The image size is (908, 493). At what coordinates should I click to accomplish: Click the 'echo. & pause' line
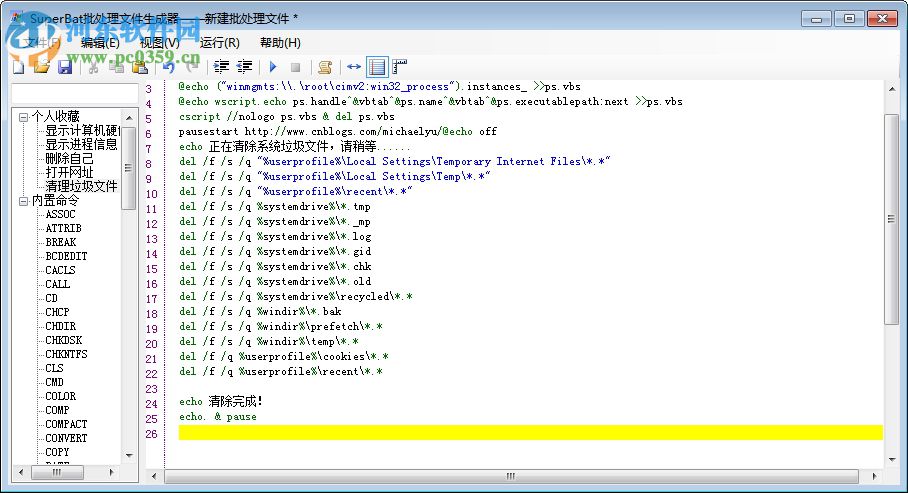(x=218, y=417)
